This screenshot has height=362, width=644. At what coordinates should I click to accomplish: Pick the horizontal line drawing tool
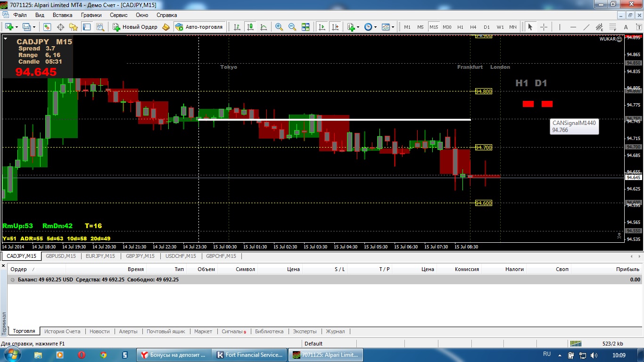click(x=573, y=27)
